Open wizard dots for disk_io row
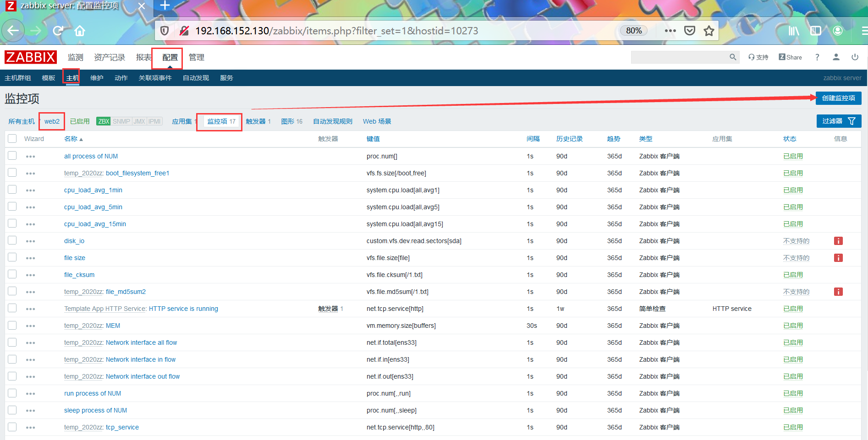 31,241
